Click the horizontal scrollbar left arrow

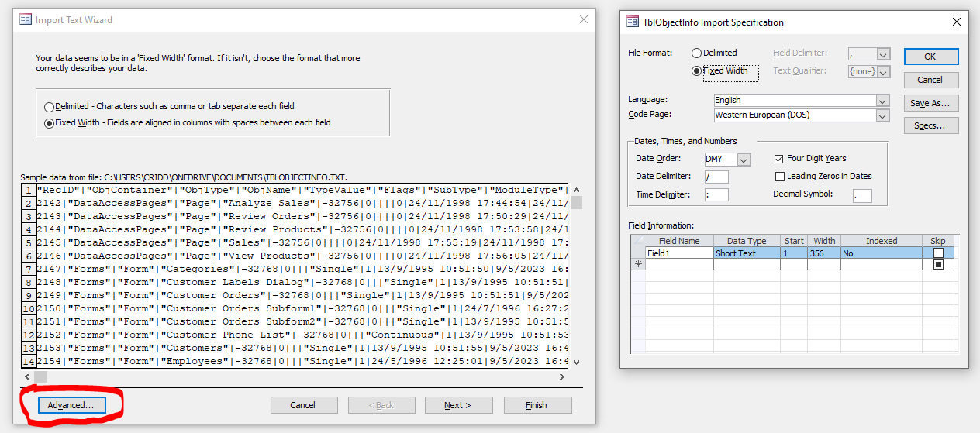coord(27,376)
